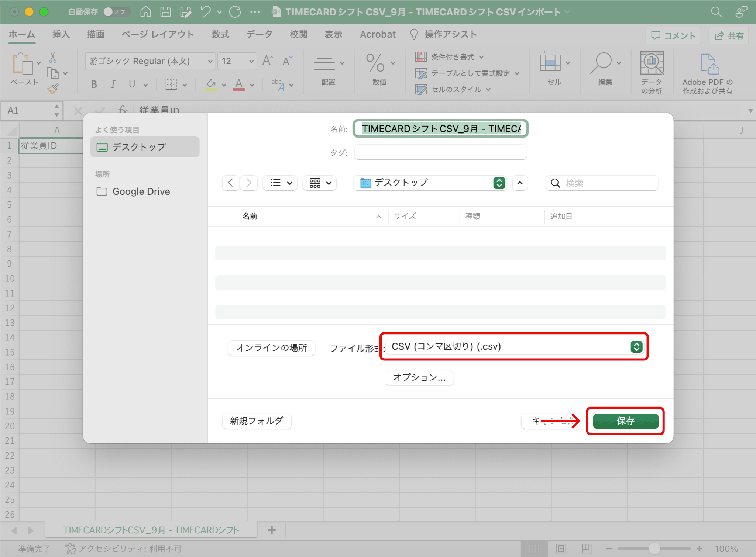Click the Increase font size icon
756x557 pixels.
tap(268, 60)
